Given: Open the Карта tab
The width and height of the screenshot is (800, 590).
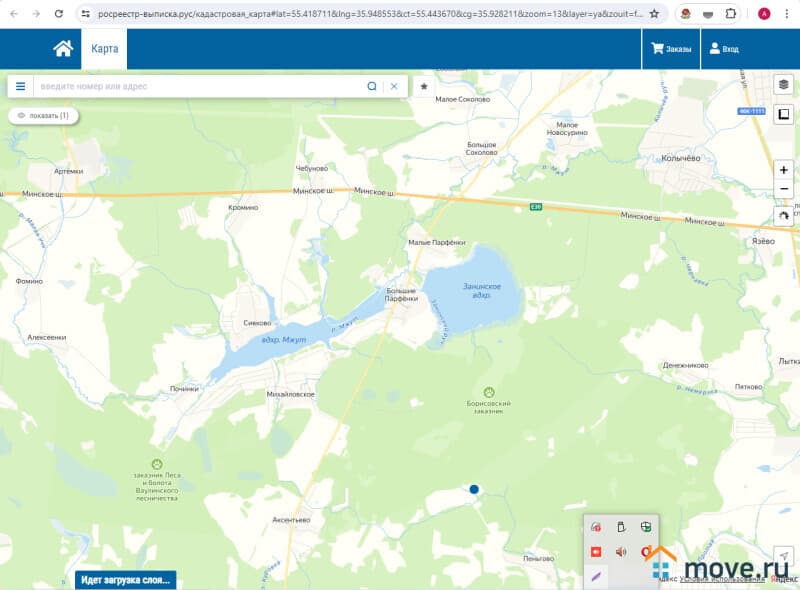Looking at the screenshot, I should click(104, 49).
